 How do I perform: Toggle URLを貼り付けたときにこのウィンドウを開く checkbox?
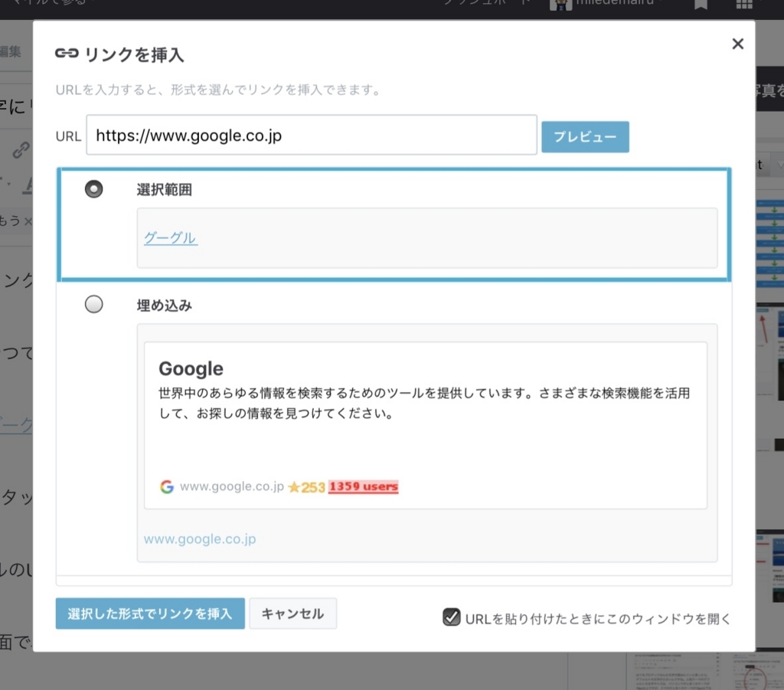(x=452, y=617)
